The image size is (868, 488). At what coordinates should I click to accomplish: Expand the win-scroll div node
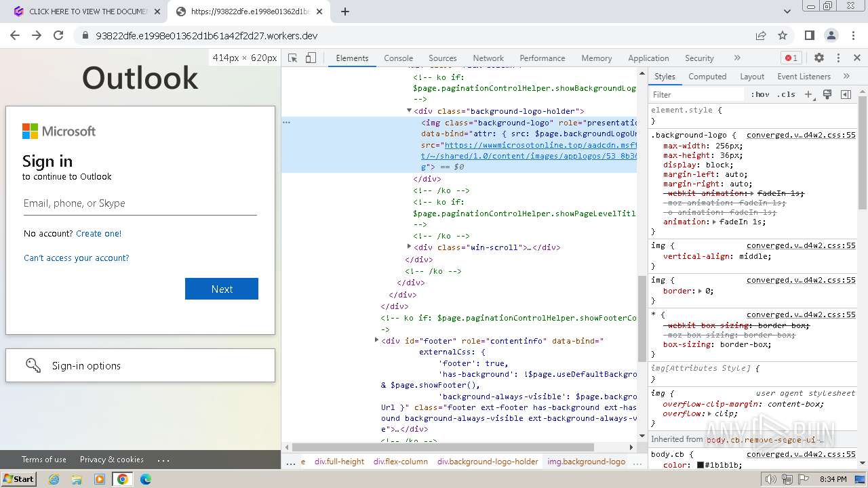tap(409, 247)
